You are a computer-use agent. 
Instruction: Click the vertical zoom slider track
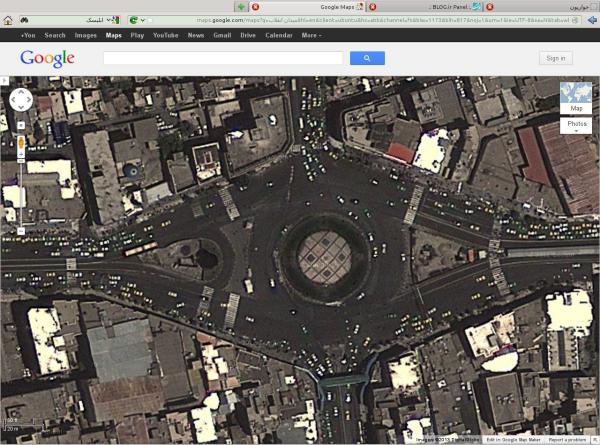tap(21, 190)
